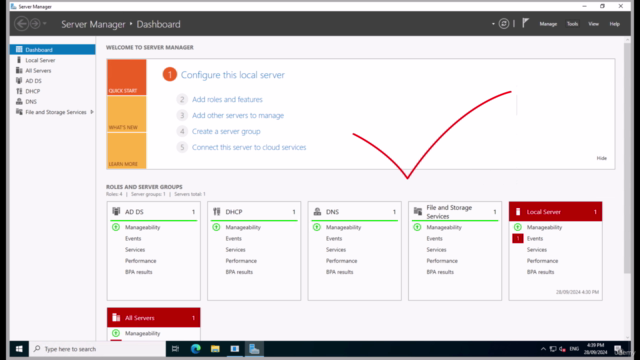Viewport: 640px width, 360px height.
Task: Hide the welcome tile
Action: click(x=602, y=158)
